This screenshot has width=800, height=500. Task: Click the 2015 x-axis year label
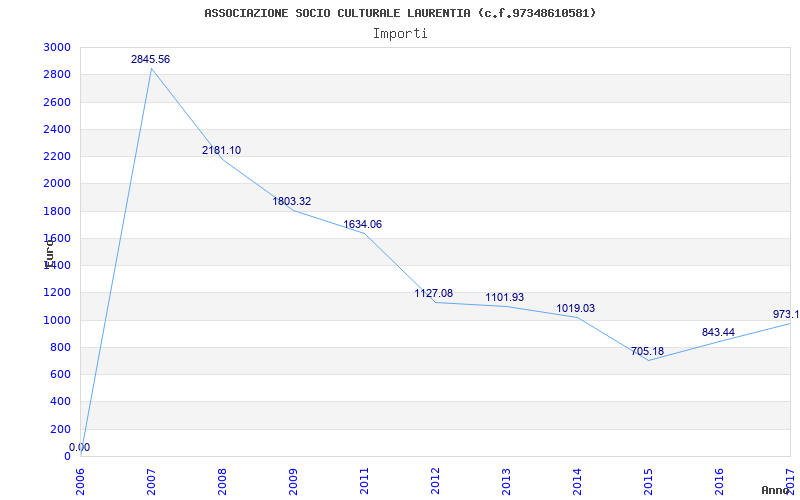[648, 482]
